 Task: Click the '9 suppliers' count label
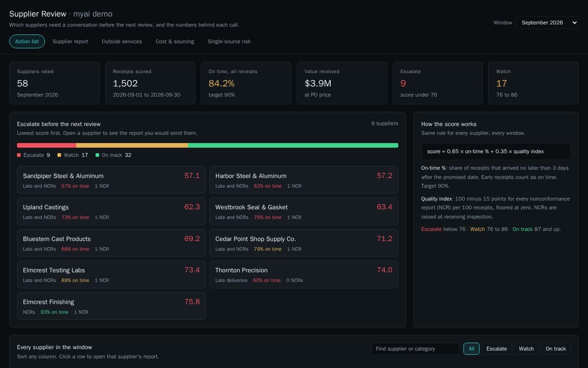click(384, 123)
